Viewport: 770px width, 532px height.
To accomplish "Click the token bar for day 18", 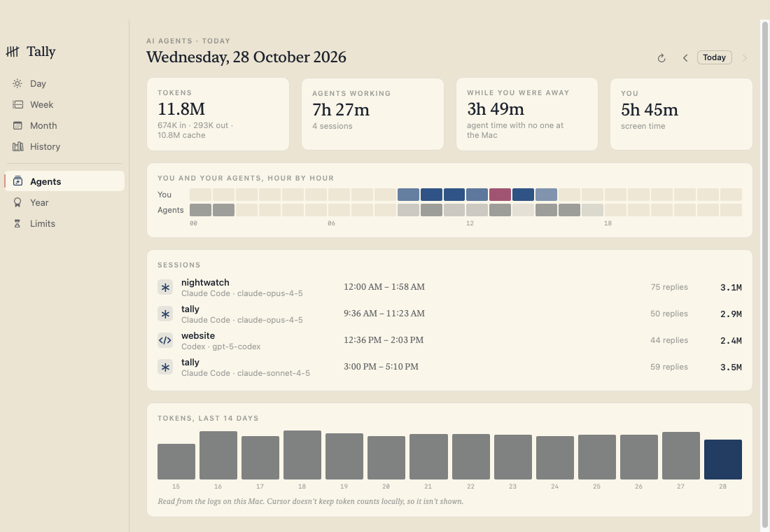I will tap(302, 455).
